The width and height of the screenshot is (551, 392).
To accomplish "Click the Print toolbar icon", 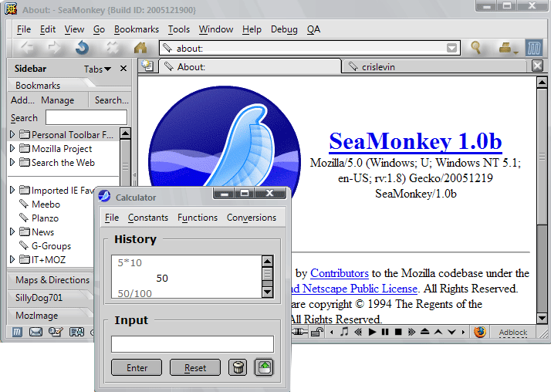I will click(x=506, y=48).
